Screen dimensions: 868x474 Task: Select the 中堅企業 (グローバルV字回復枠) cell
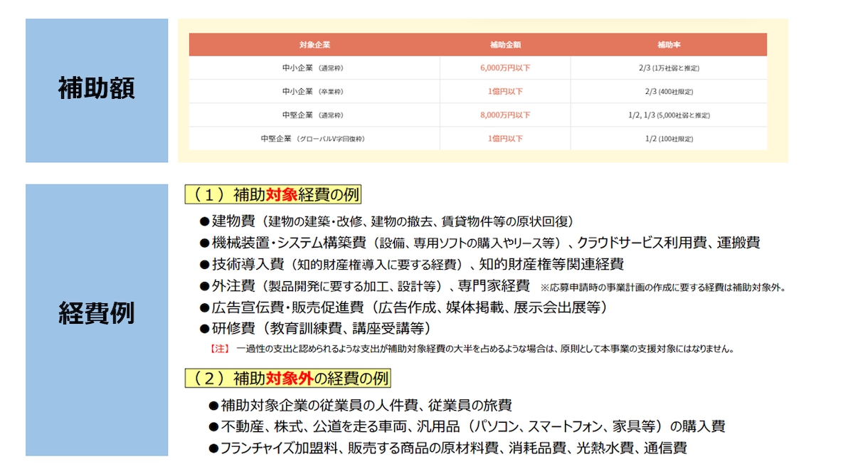[x=314, y=139]
